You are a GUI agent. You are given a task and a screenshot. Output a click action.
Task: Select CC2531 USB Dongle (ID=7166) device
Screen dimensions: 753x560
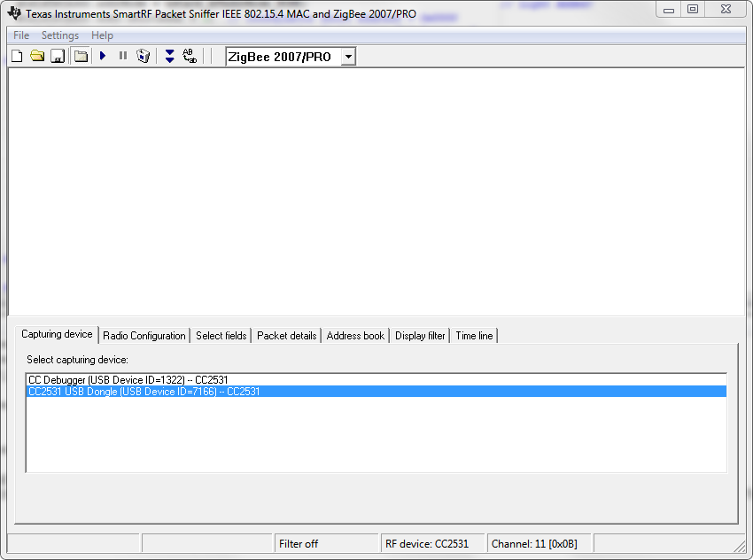(376, 392)
